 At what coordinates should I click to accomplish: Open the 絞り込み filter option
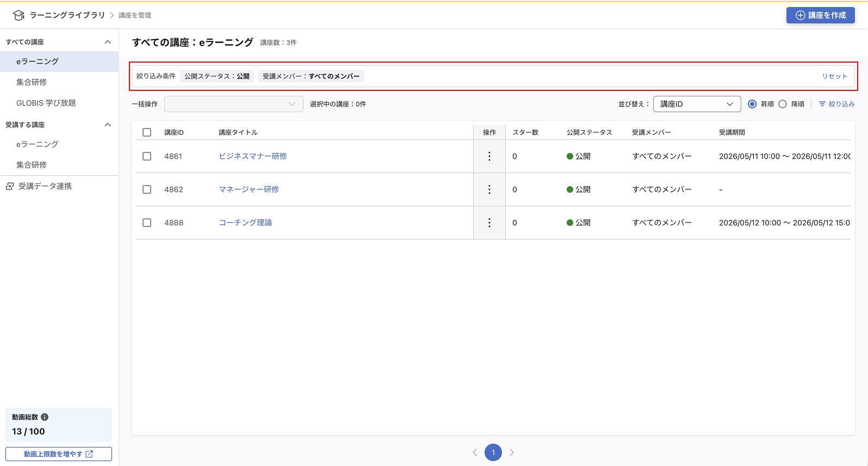click(x=836, y=104)
